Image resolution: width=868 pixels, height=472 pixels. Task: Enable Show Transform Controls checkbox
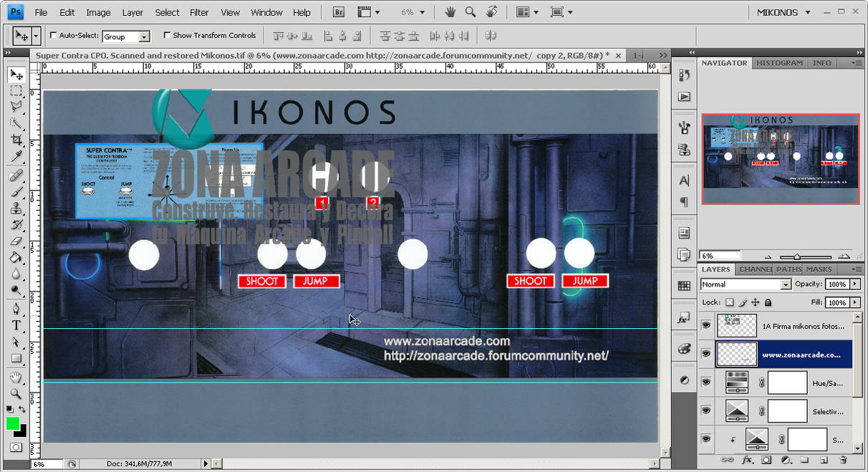(167, 35)
